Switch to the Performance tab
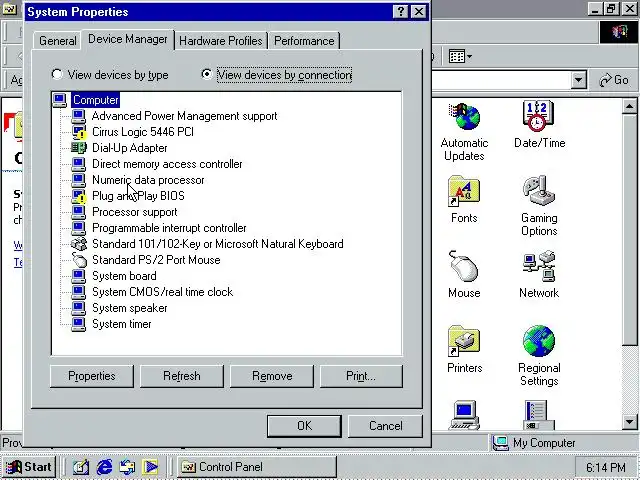Image resolution: width=640 pixels, height=480 pixels. 304,41
